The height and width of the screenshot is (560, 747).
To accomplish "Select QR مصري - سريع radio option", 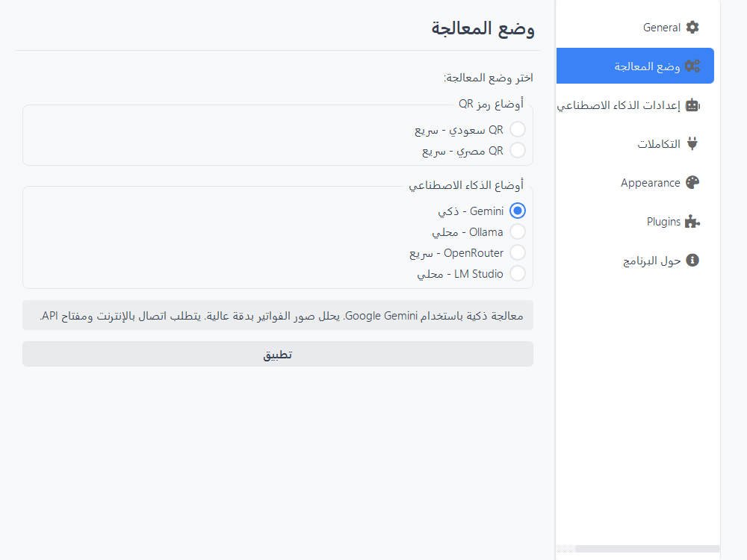I will (517, 151).
